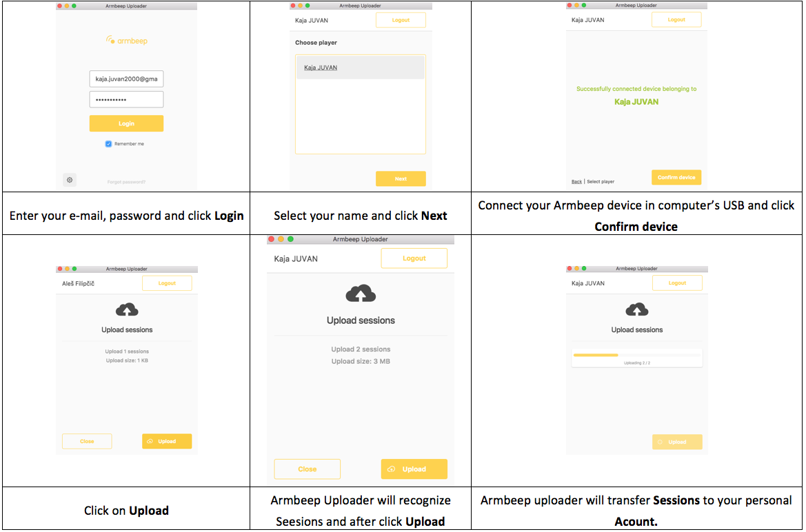Click Upload in the Upload 2 sessions window
Viewport: 806px width, 532px height.
pyautogui.click(x=414, y=469)
